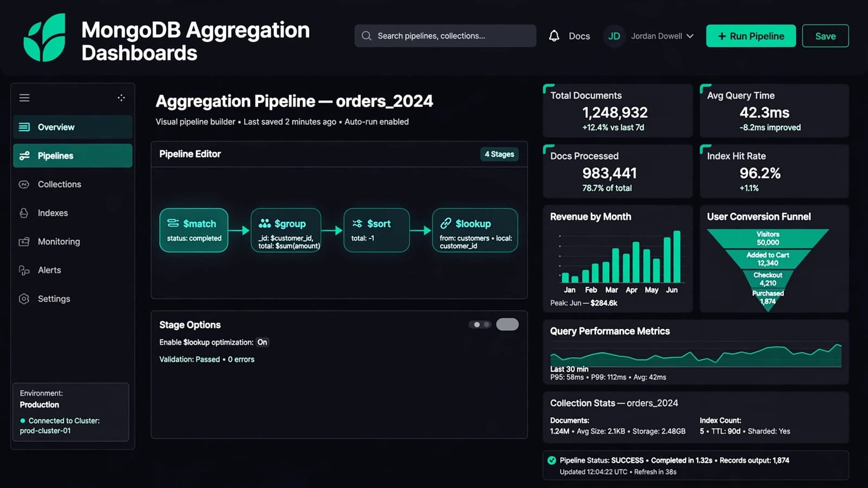Click the Visitors funnel segment

click(768, 239)
